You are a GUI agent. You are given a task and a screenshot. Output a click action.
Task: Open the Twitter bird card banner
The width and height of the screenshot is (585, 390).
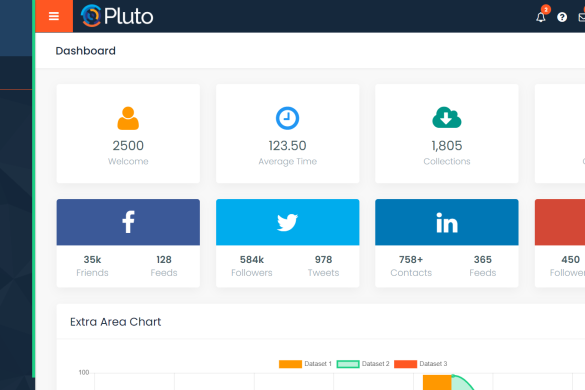pyautogui.click(x=287, y=222)
